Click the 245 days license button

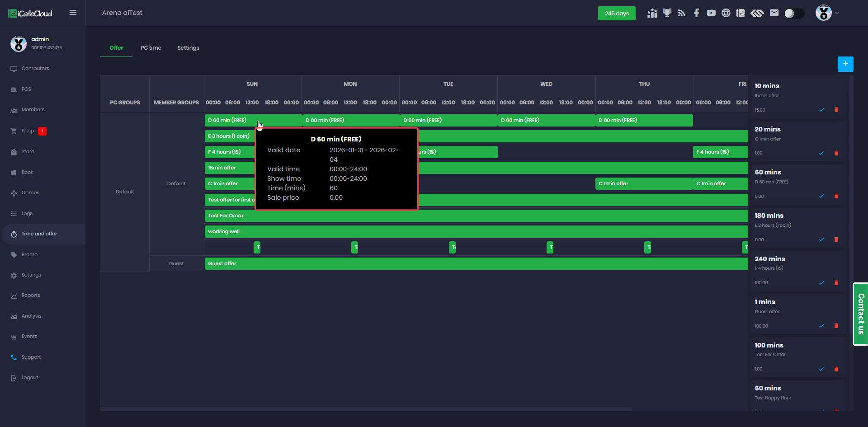pyautogui.click(x=616, y=14)
